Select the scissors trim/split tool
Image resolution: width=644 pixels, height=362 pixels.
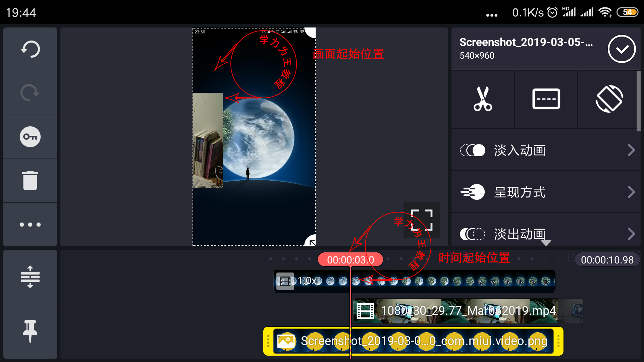482,99
